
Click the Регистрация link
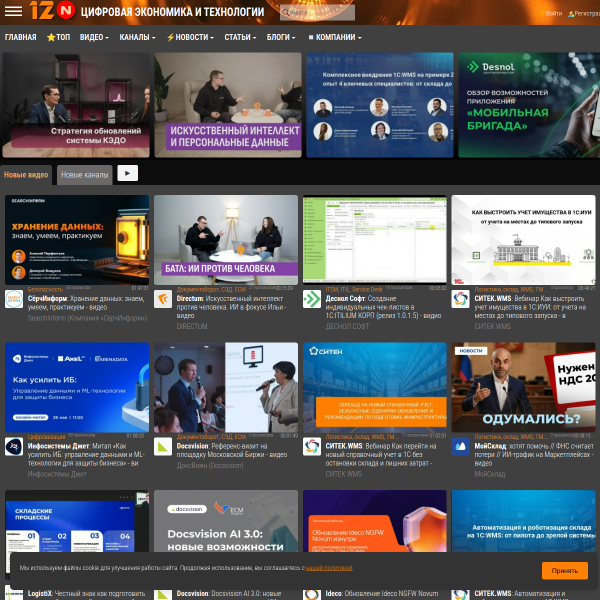(584, 13)
